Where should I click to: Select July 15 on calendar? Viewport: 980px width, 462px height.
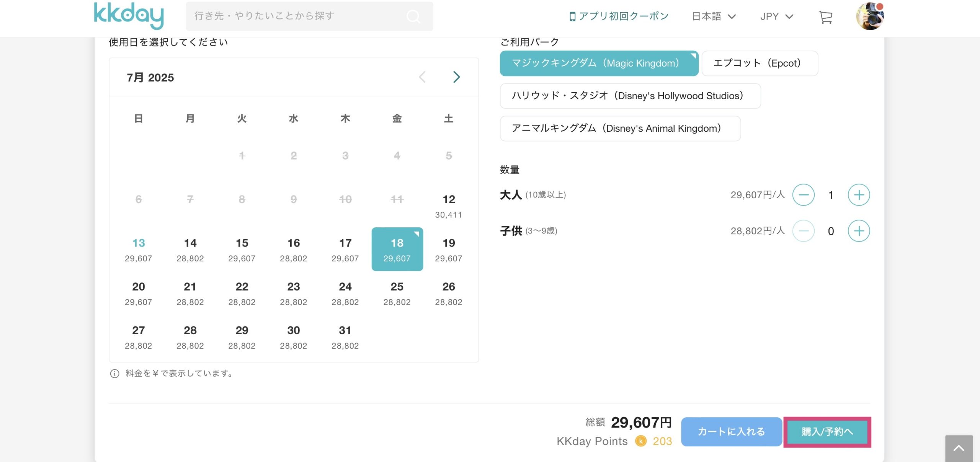coord(242,250)
